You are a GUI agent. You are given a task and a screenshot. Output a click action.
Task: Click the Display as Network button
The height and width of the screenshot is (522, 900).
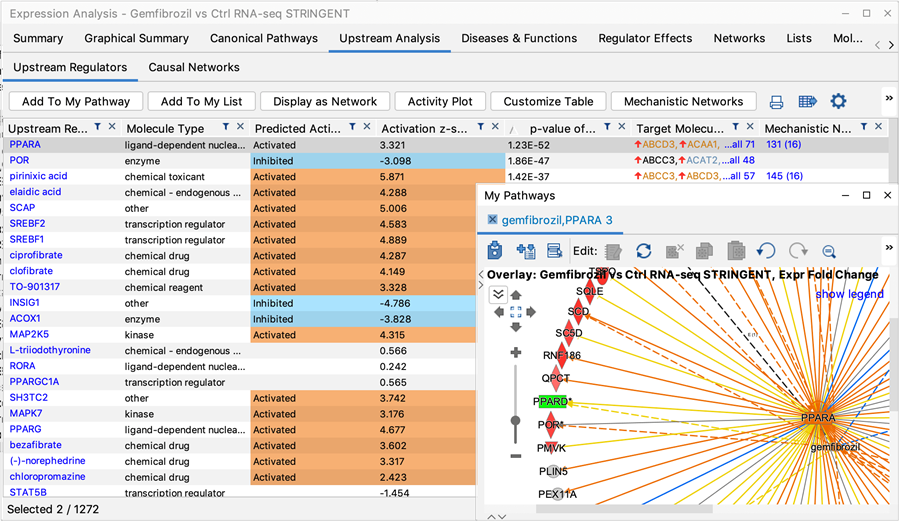point(325,101)
